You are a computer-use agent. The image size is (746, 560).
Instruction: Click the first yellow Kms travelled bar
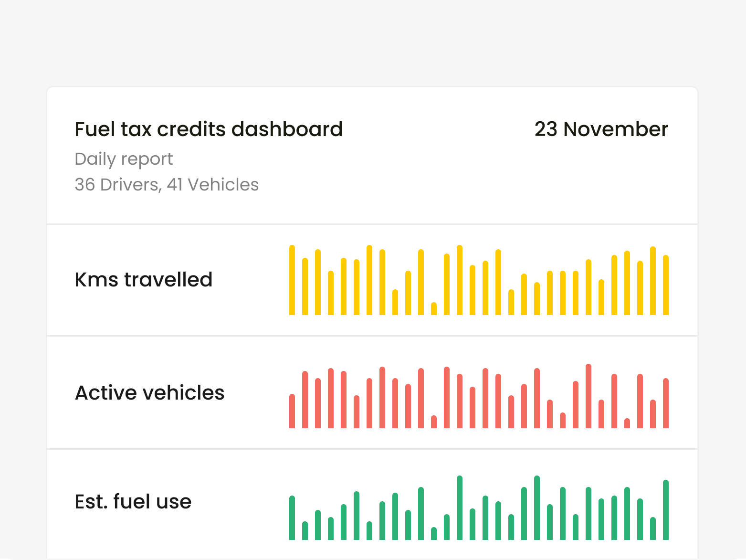[292, 280]
